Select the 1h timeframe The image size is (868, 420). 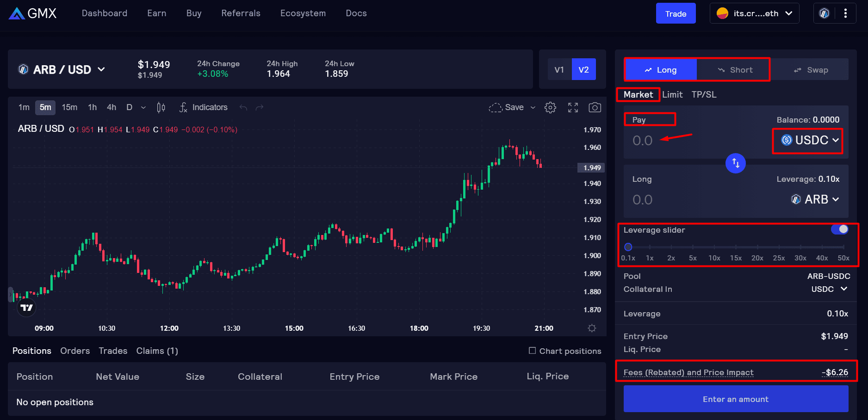92,107
